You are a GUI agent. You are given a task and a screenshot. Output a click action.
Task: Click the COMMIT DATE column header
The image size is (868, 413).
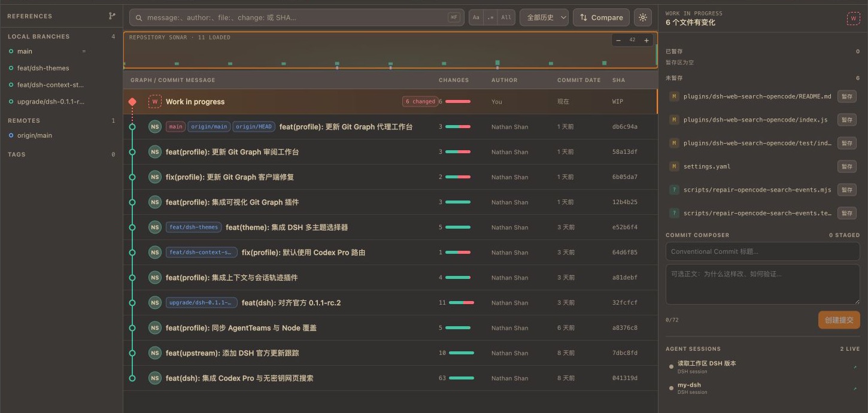coord(579,80)
